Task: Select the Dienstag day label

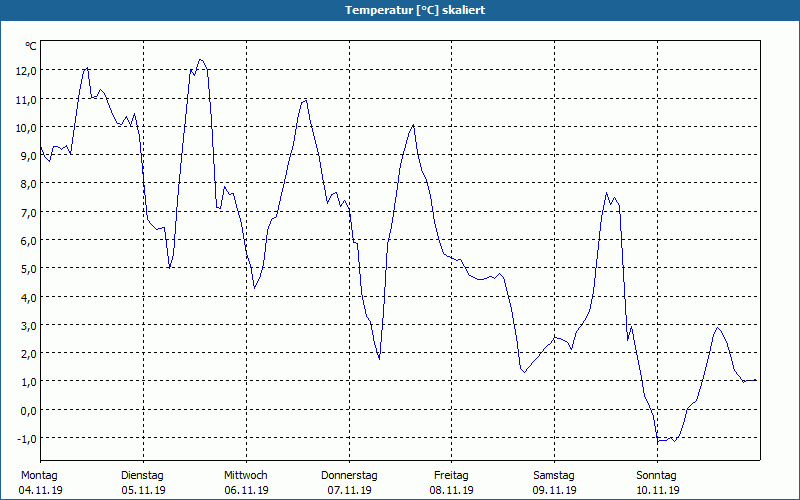Action: tap(142, 476)
